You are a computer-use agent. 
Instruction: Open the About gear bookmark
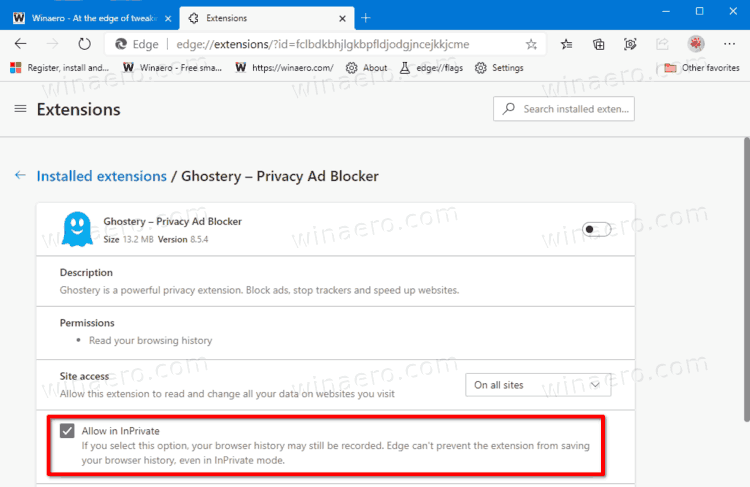pos(367,68)
